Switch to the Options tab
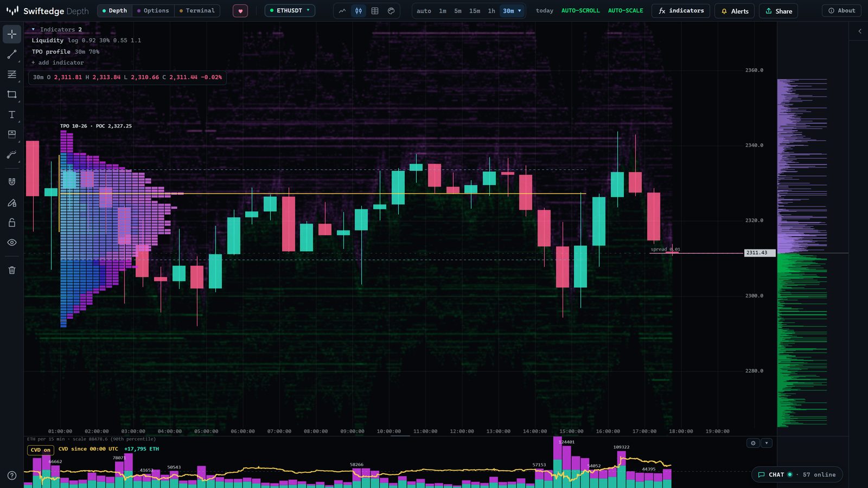The width and height of the screenshot is (868, 488). click(x=153, y=10)
